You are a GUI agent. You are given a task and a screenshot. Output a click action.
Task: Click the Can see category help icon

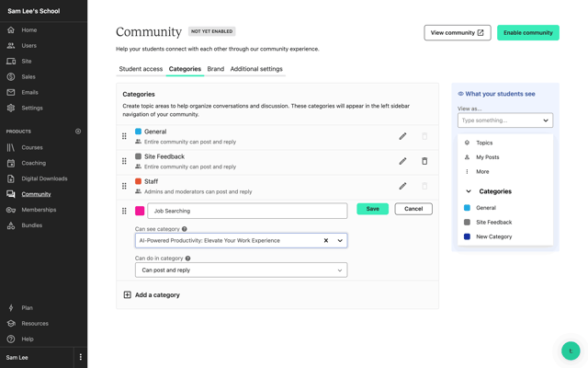tap(185, 229)
